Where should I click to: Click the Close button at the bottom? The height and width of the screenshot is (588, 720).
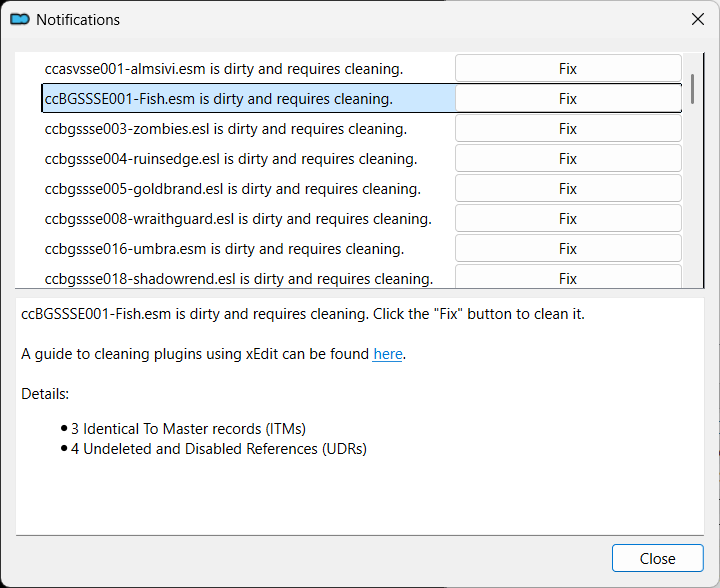(658, 558)
